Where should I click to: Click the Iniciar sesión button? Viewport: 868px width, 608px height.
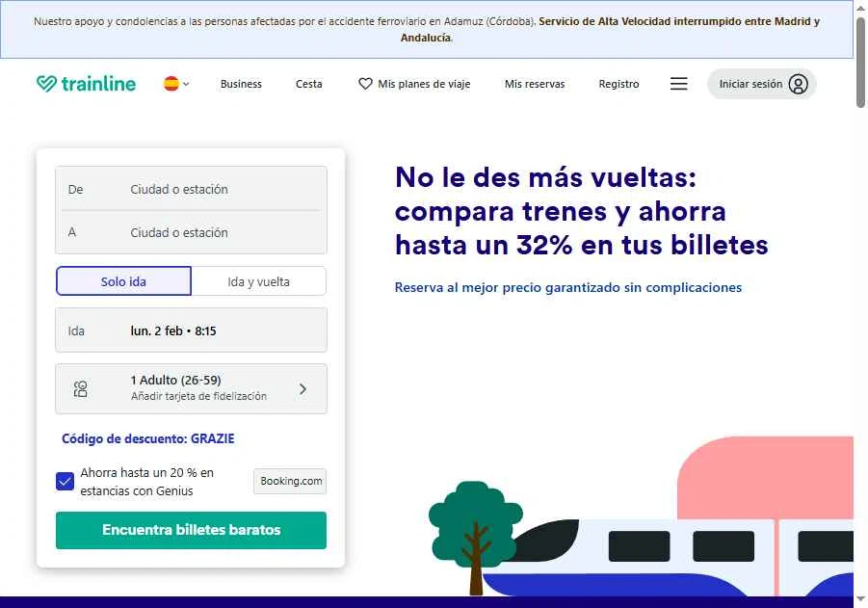coord(761,84)
